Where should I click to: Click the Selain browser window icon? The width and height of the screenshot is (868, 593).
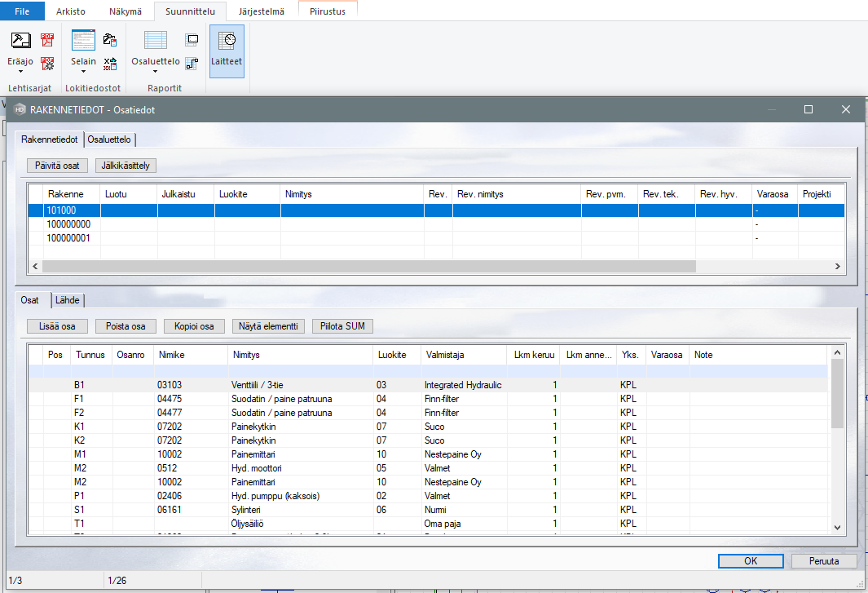pos(83,40)
